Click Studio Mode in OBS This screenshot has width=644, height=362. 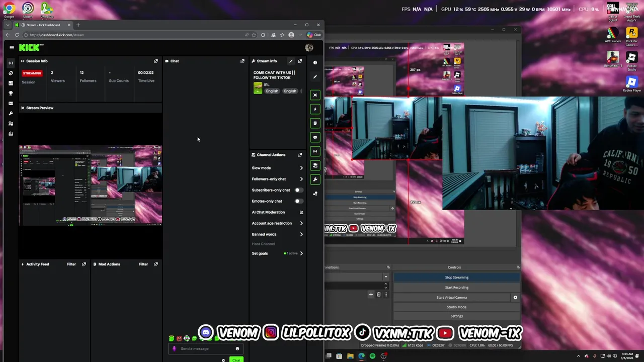456,307
